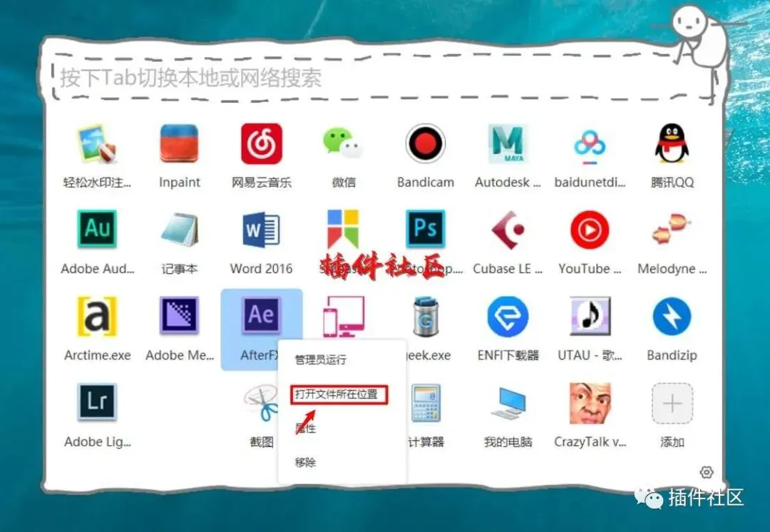Launch baidunetdisk cloud icon

pyautogui.click(x=590, y=146)
